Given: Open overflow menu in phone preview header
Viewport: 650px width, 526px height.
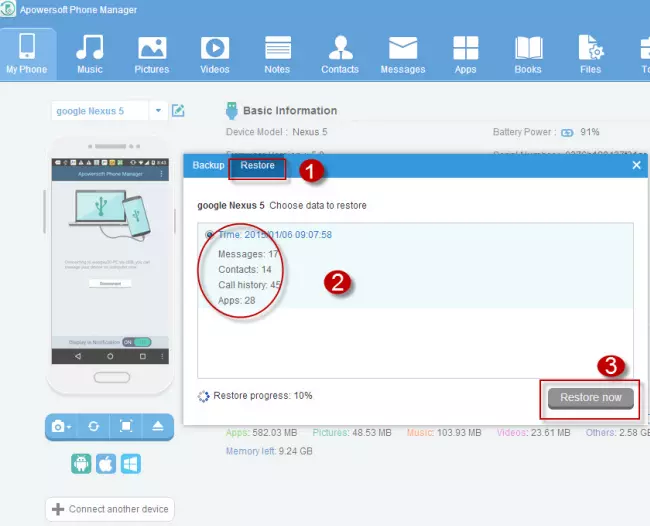Looking at the screenshot, I should tap(162, 174).
